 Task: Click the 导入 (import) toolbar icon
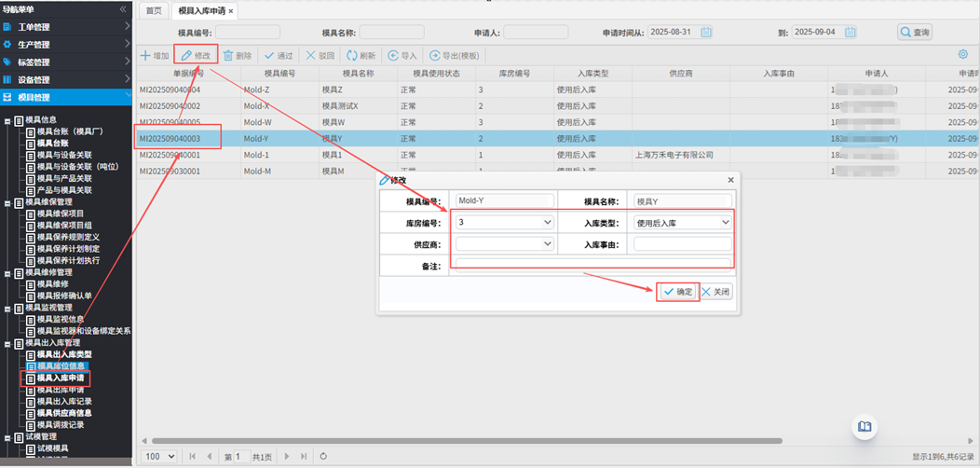coord(394,56)
